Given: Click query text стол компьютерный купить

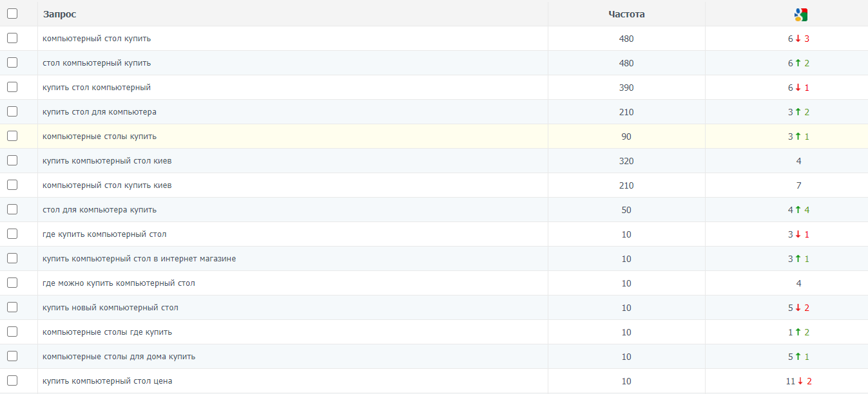Looking at the screenshot, I should (97, 63).
